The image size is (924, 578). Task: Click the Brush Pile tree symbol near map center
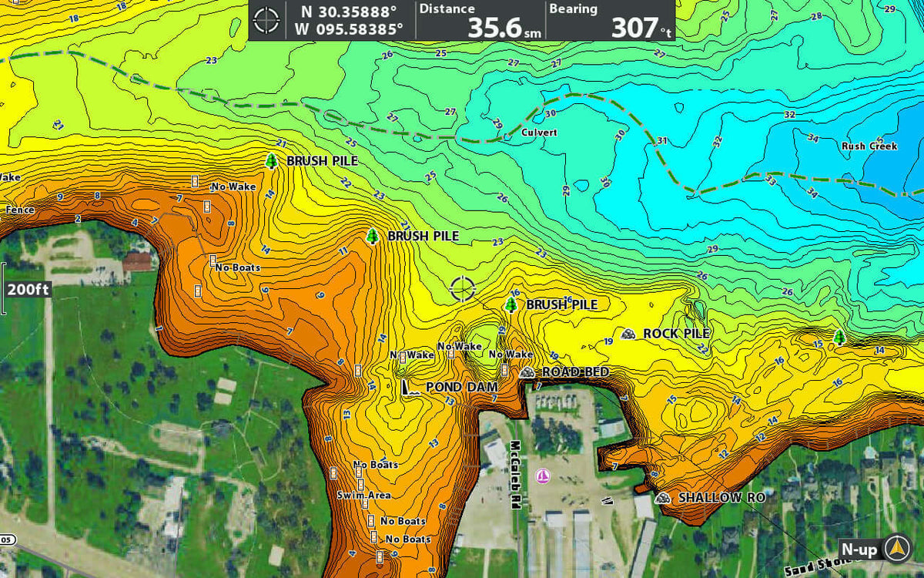[511, 305]
